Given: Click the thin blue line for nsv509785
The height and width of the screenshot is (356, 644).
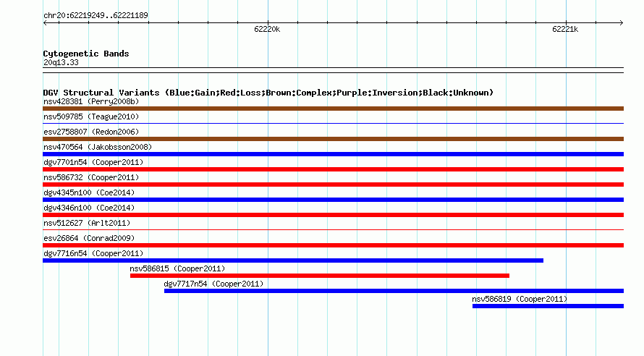Looking at the screenshot, I should coord(333,123).
